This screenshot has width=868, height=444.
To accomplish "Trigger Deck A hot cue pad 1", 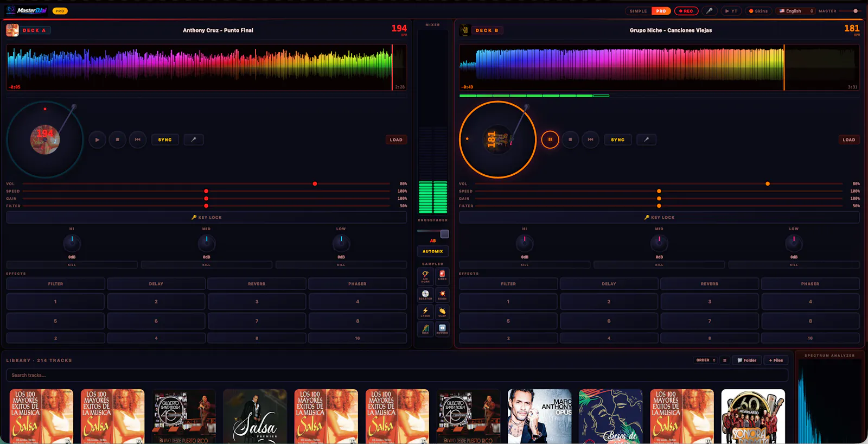I will (x=55, y=301).
